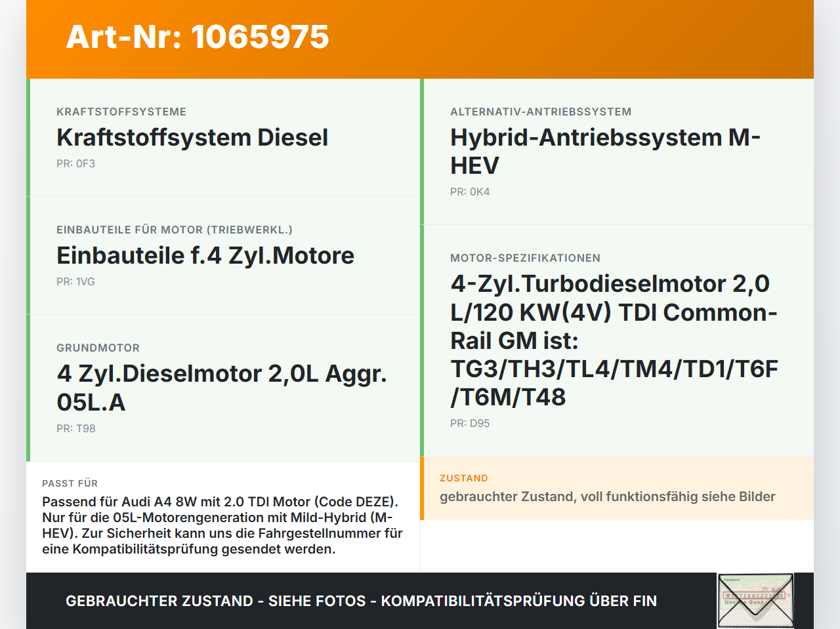The height and width of the screenshot is (629, 840).
Task: Click the PR: T98 code
Action: point(76,429)
